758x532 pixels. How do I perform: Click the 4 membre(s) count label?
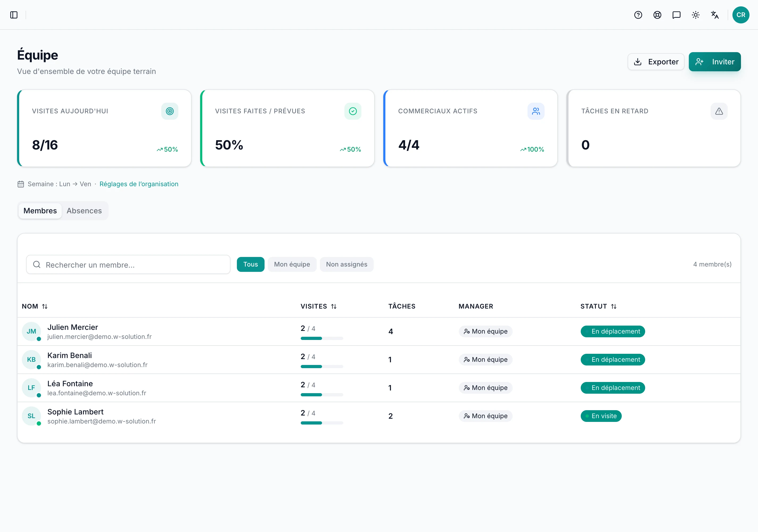pyautogui.click(x=712, y=264)
